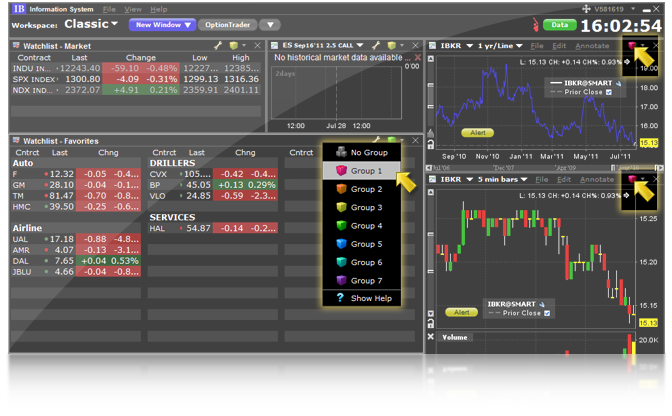Click chart icon left of IBKR 5 min bars title
The width and height of the screenshot is (672, 416).
click(x=432, y=179)
